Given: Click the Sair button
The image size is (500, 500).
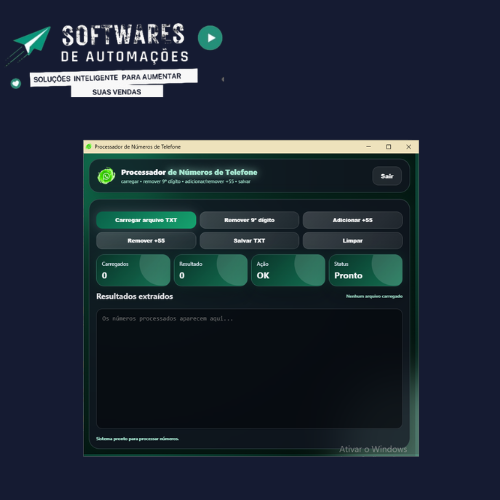Looking at the screenshot, I should click(387, 176).
